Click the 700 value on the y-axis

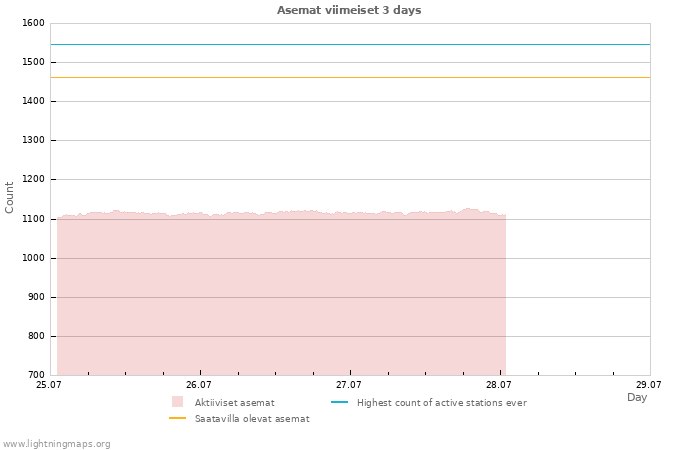pos(36,375)
